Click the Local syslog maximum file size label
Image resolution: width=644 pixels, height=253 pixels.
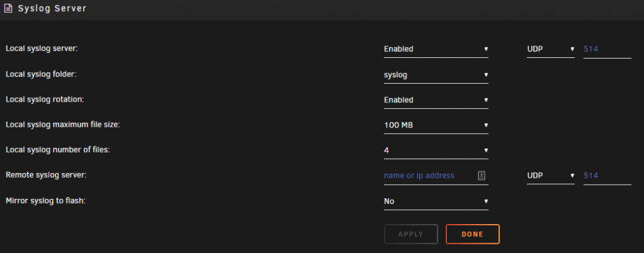click(63, 124)
